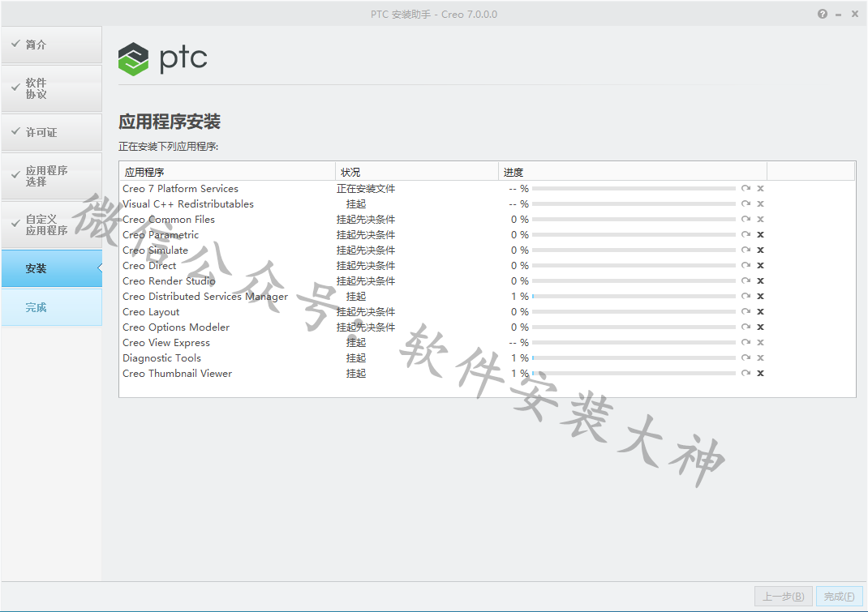Select the Creo View Express row name

[x=166, y=343]
